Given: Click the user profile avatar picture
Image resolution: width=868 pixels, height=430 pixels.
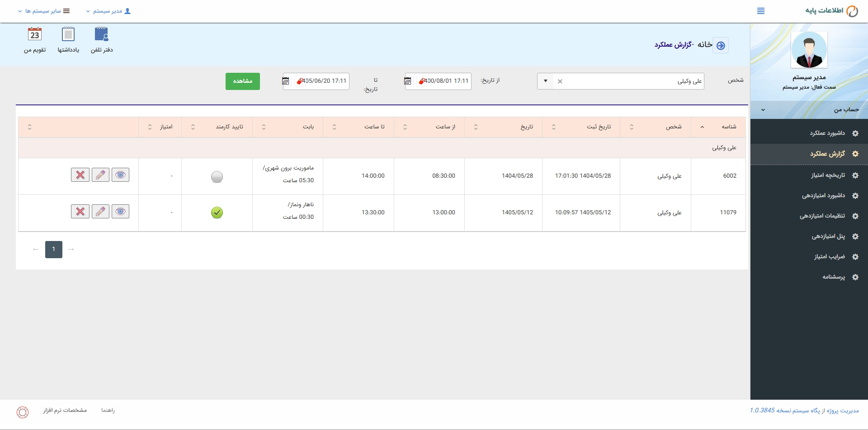Looking at the screenshot, I should pos(809,50).
